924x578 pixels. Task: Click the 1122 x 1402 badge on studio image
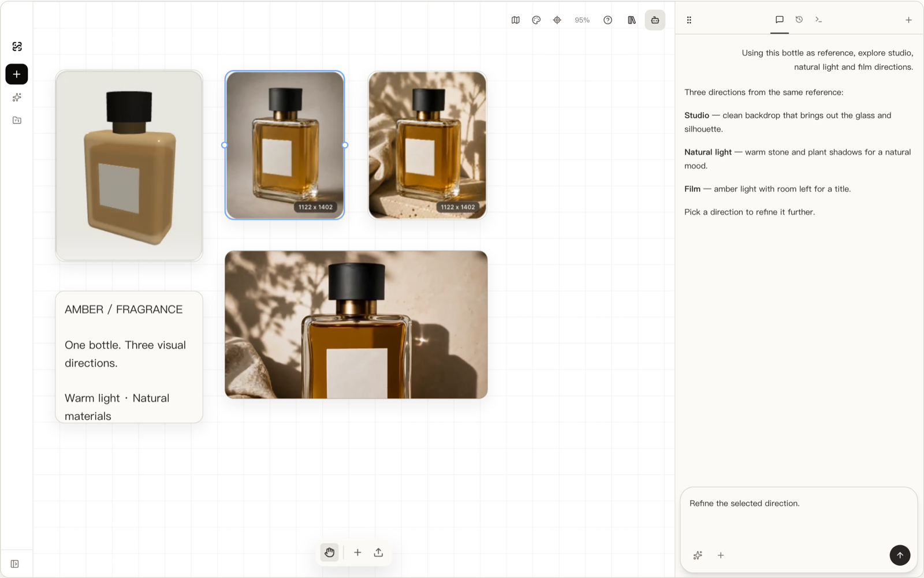click(315, 207)
